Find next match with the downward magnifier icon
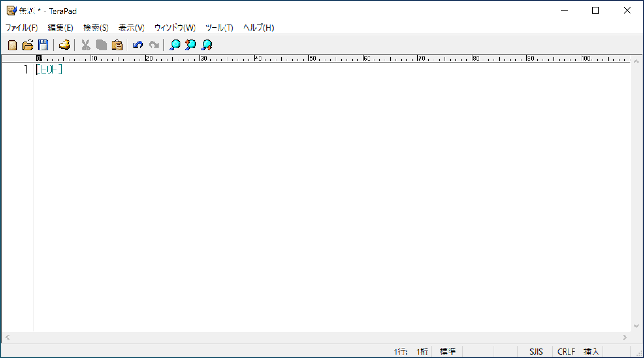 click(x=206, y=45)
